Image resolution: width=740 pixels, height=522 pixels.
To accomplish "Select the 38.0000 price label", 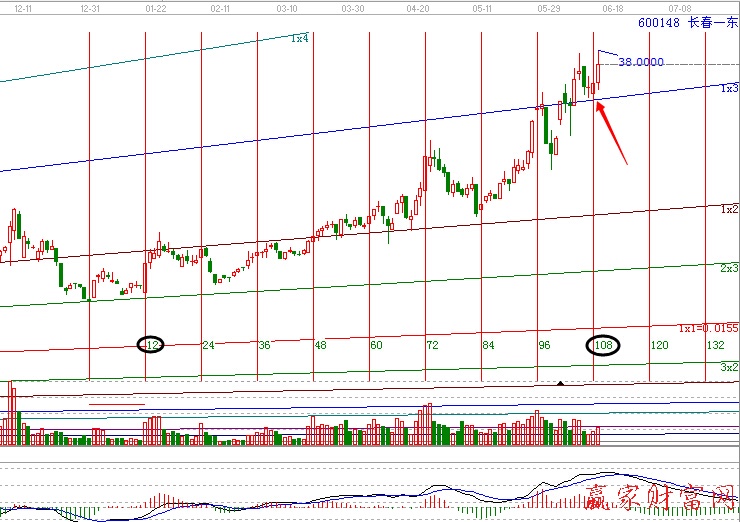I will pyautogui.click(x=640, y=62).
